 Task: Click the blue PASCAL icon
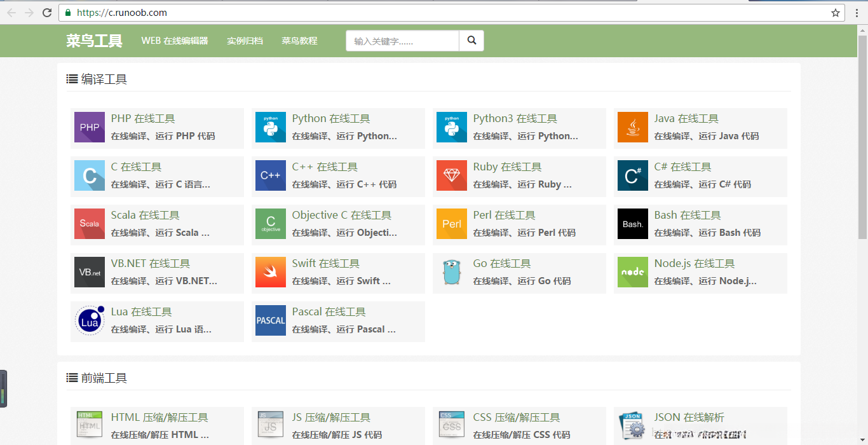tap(271, 320)
